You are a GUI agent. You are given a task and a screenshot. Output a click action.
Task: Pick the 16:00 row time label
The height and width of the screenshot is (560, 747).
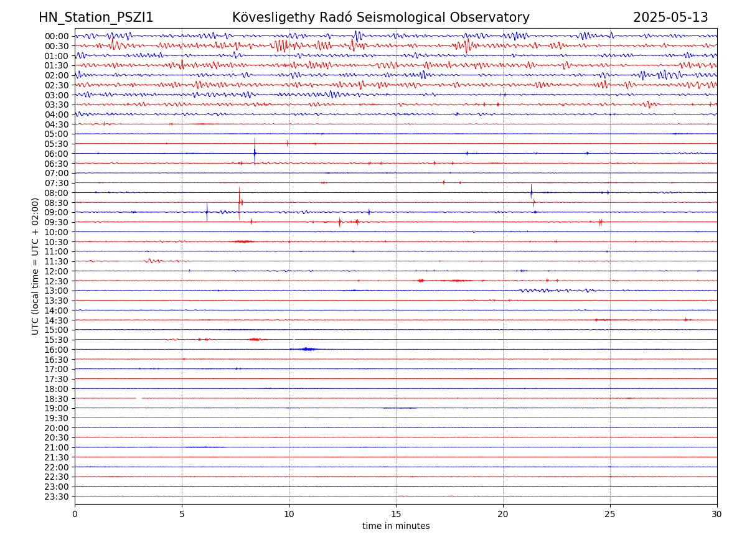coord(57,350)
